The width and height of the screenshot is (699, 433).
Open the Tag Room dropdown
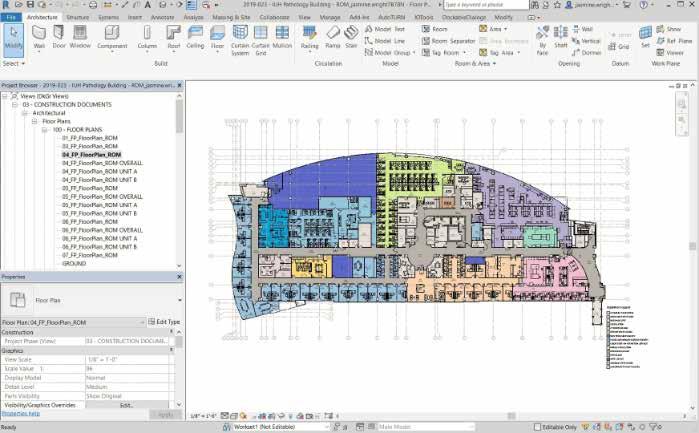click(x=464, y=52)
